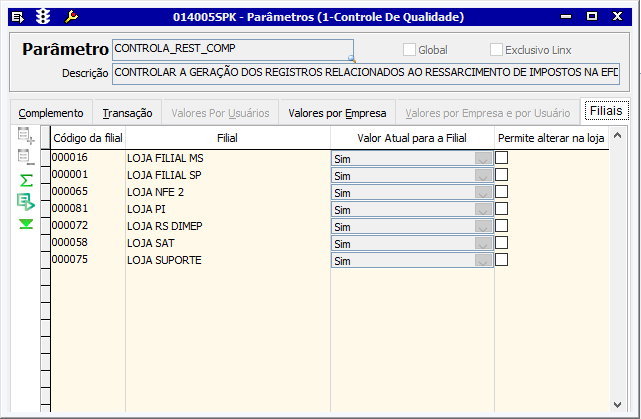Click the wrench tool icon in title bar
Screen dimensions: 641x419
point(70,17)
